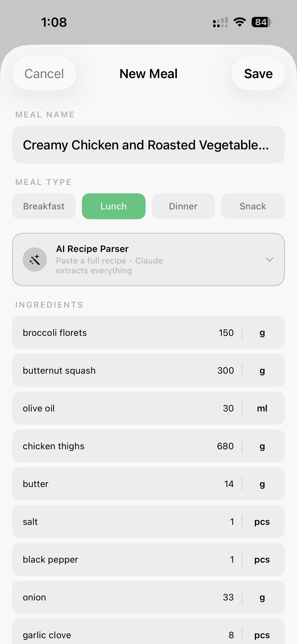Choose the Lunch meal type option
This screenshot has height=644, width=297.
click(114, 206)
